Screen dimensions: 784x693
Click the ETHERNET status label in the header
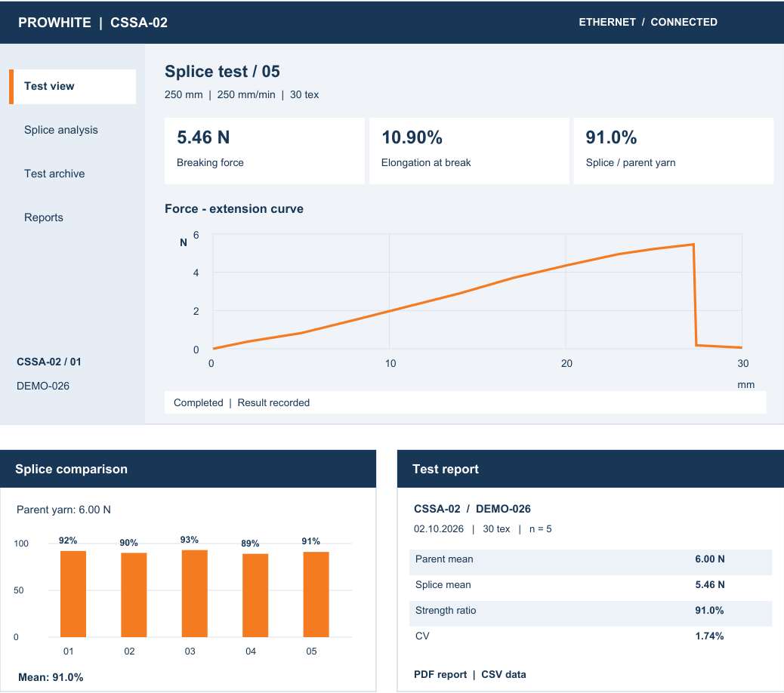607,22
